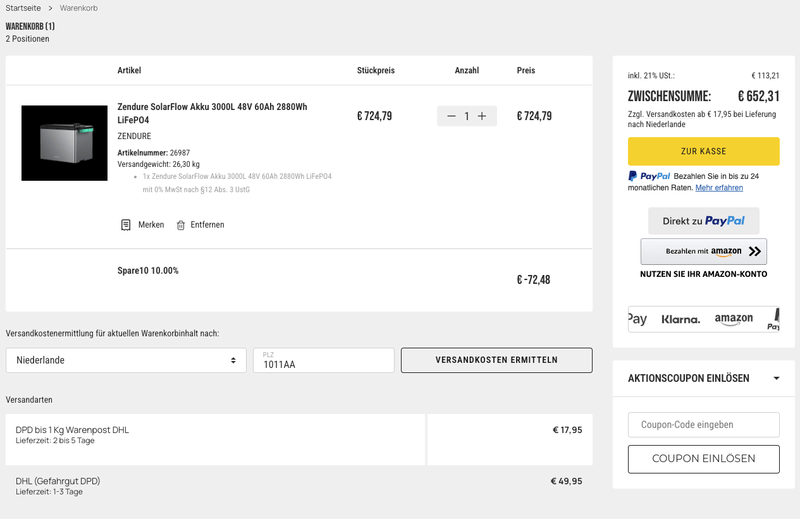Click the minus icon to decrease quantity
Image resolution: width=800 pixels, height=519 pixels.
pos(451,116)
